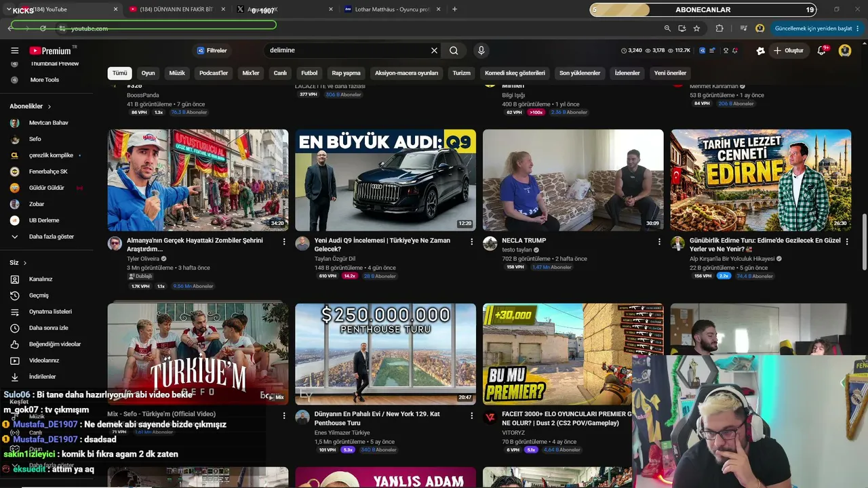Play the EN BÜYÜK AUDI Q9 thumbnail
The image size is (868, 488).
click(385, 180)
